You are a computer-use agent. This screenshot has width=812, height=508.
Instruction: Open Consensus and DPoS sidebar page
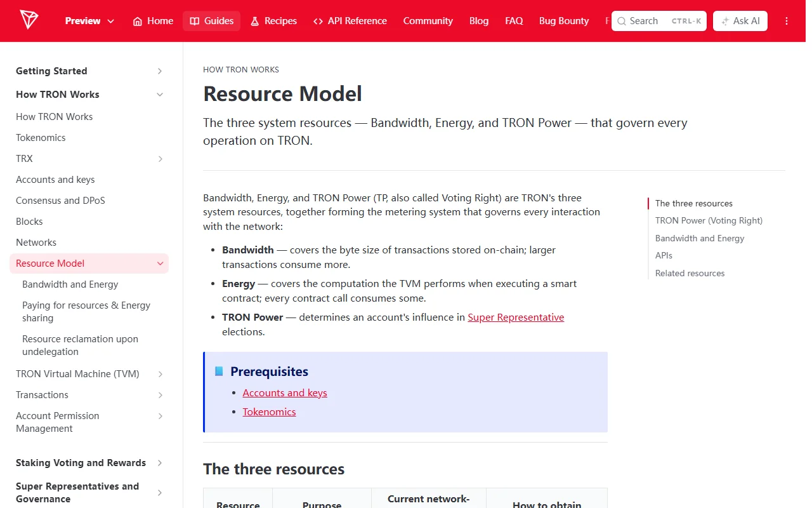60,201
